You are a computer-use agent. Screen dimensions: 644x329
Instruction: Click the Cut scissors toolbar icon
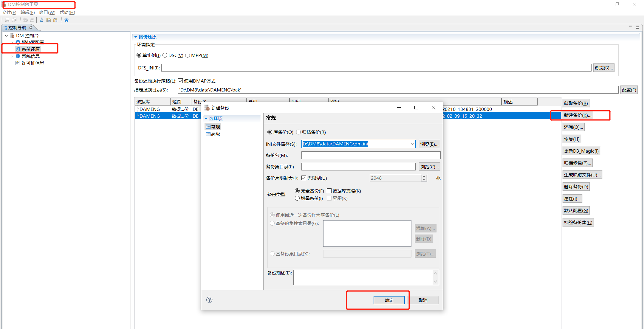[41, 20]
